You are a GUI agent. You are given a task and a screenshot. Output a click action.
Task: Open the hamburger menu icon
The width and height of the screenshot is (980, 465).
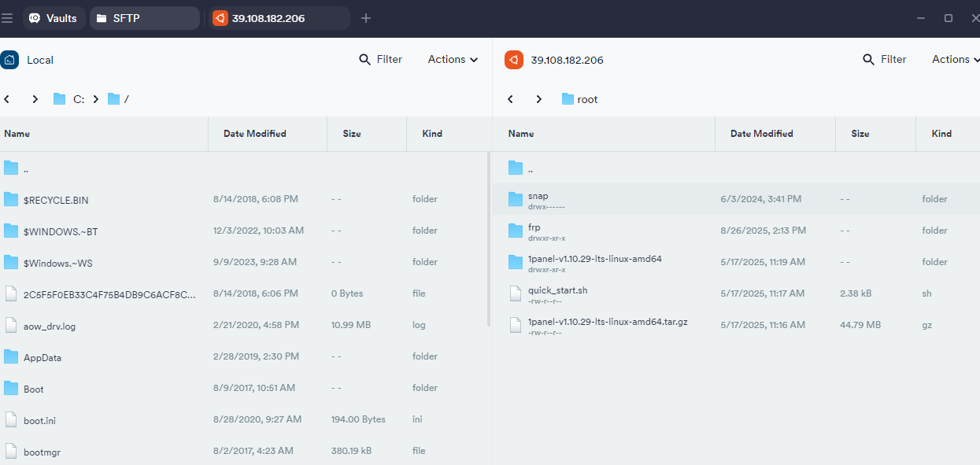click(7, 18)
